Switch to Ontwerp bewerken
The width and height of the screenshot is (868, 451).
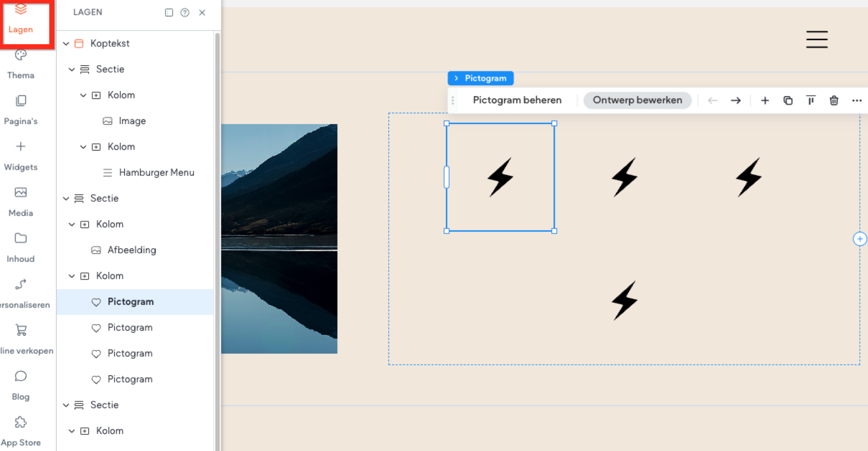point(637,100)
